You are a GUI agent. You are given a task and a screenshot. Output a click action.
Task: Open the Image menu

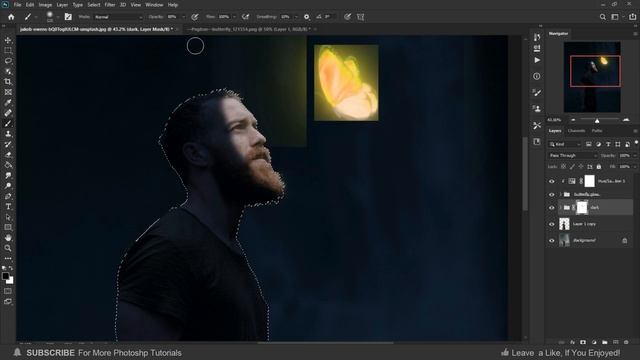pyautogui.click(x=45, y=5)
